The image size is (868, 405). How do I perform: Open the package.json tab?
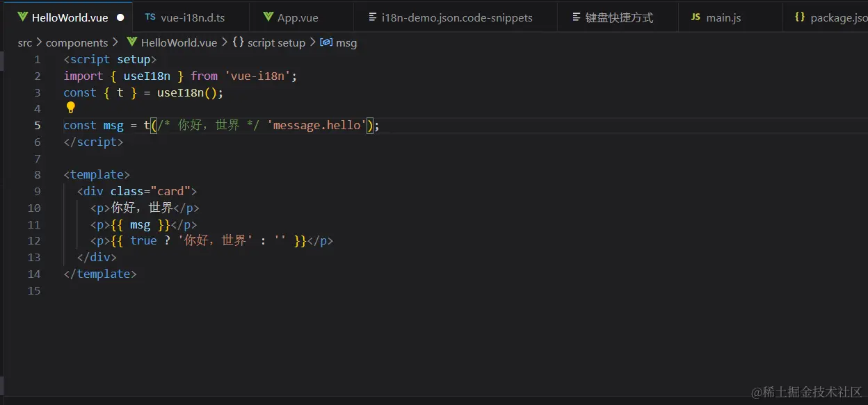coord(826,17)
